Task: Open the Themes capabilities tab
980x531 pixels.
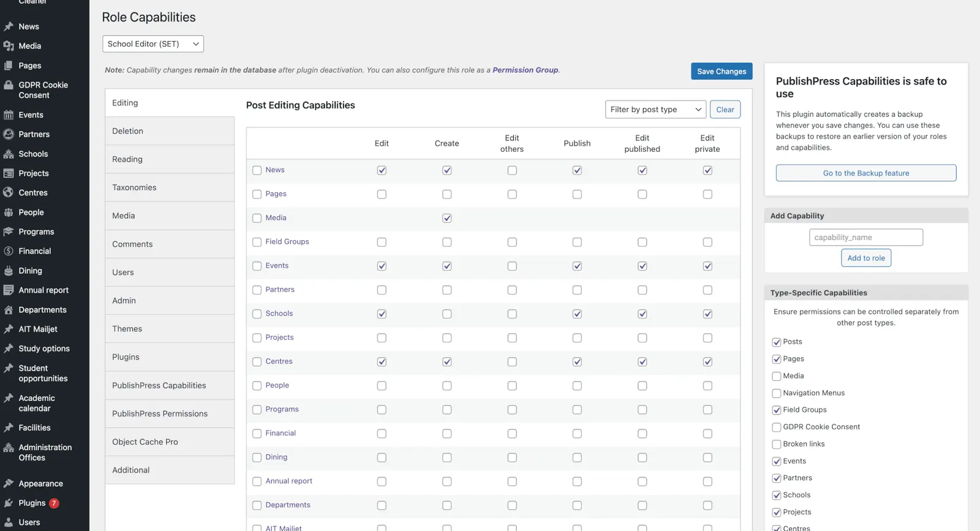Action: pyautogui.click(x=170, y=329)
